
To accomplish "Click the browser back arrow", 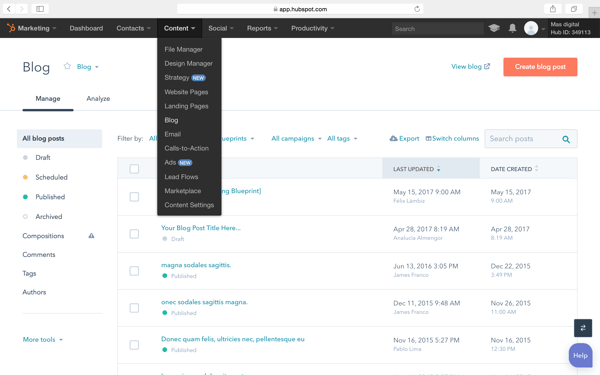I will click(8, 8).
